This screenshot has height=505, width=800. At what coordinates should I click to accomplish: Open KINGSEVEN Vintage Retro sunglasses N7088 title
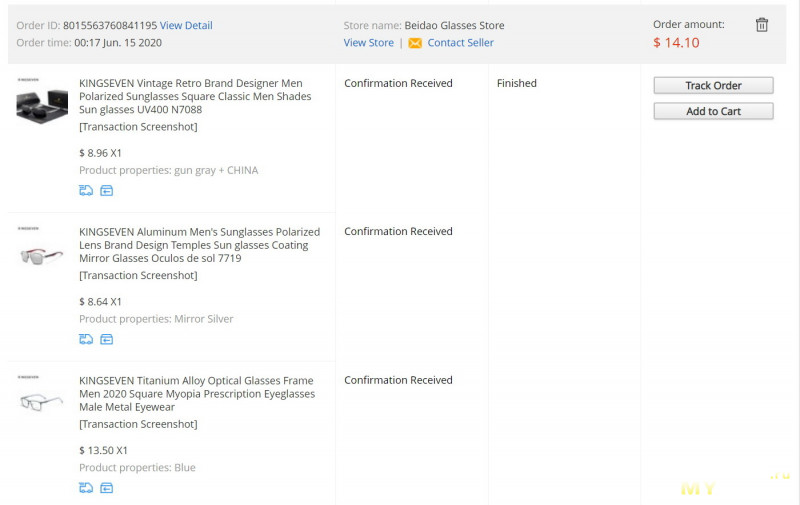tap(195, 96)
